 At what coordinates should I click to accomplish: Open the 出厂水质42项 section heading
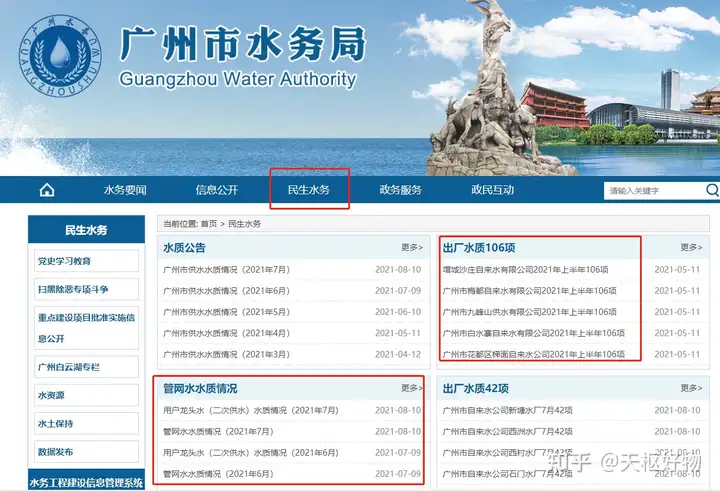(476, 389)
